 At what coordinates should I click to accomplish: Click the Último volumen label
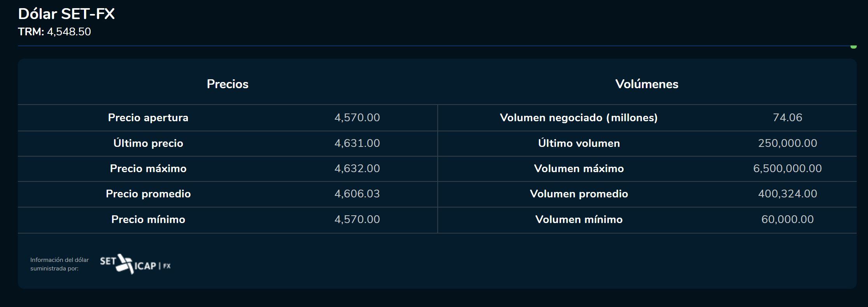tap(579, 143)
